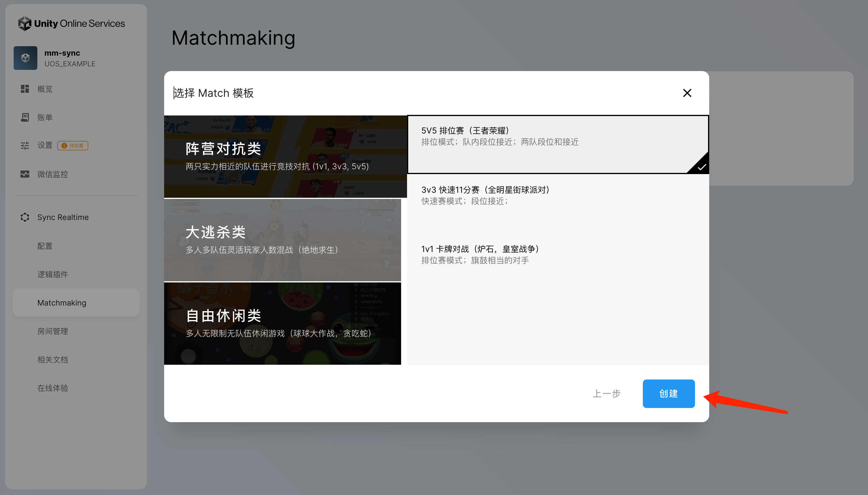Go back with 上一步 button
Screen dimensions: 868x495
(x=606, y=394)
